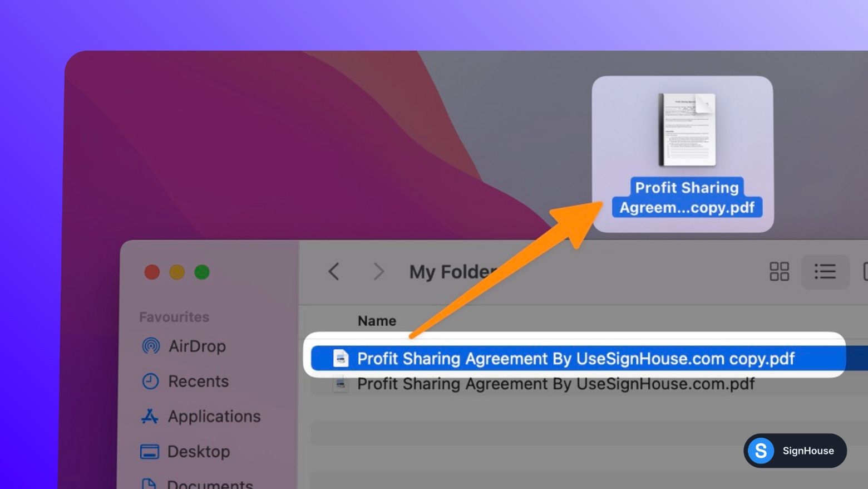The width and height of the screenshot is (868, 489).
Task: Click the Name column header to sort
Action: point(377,321)
